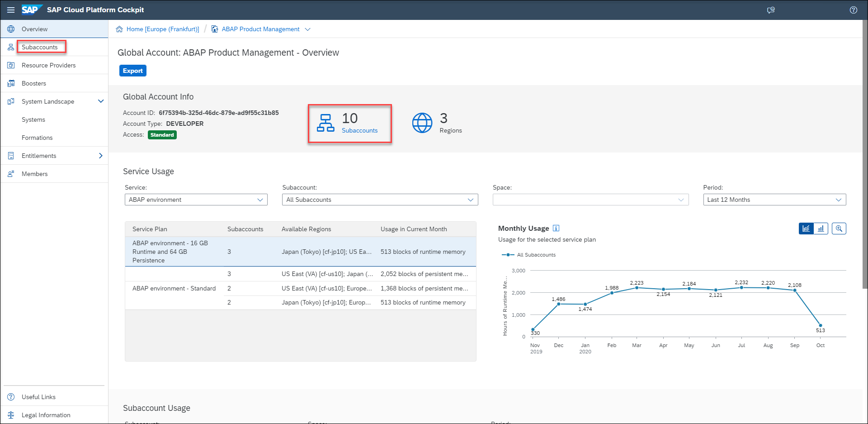Click the Dec 1,486 data point
This screenshot has height=424, width=868.
pos(559,304)
